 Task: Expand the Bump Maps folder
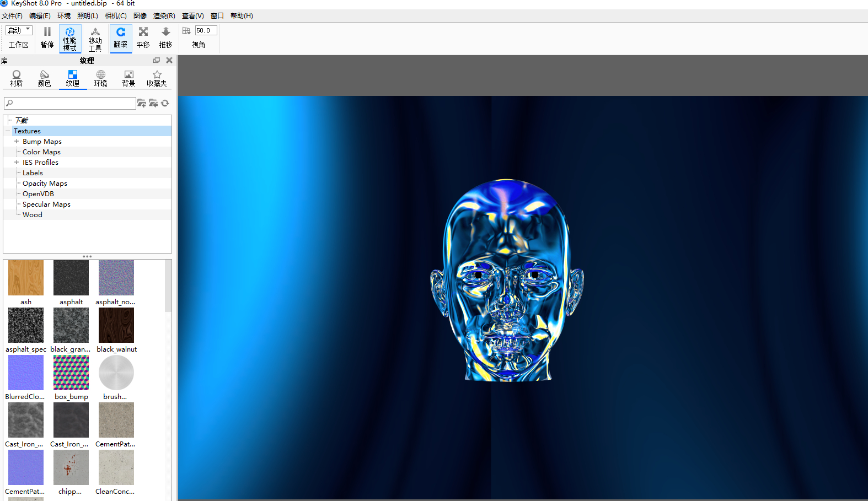[17, 142]
